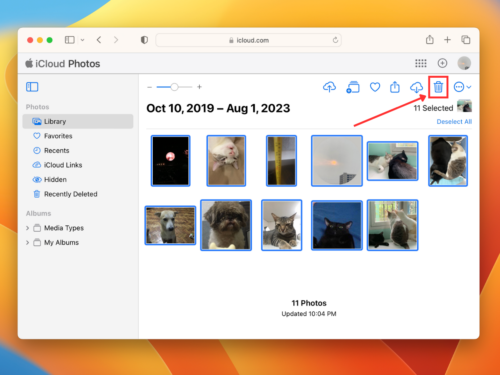Click the 'Oct 10, 2019 – Aug 1, 2023' heading
500x375 pixels.
[x=218, y=108]
